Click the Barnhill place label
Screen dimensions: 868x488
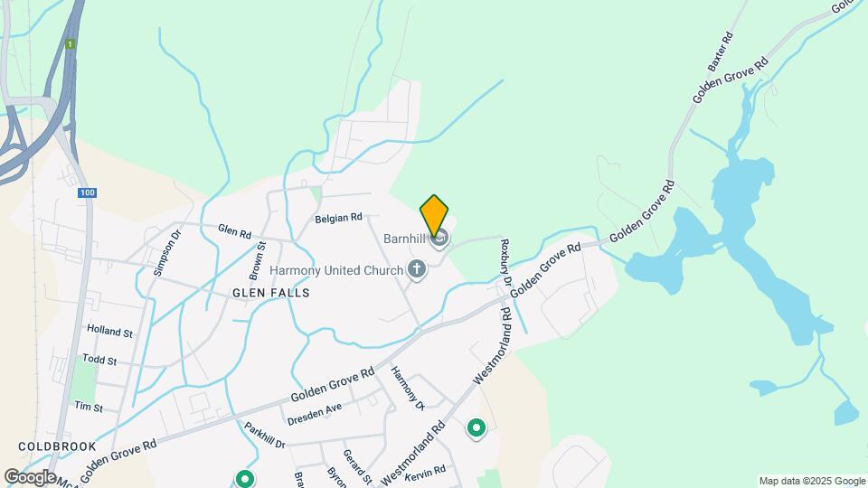pos(405,239)
